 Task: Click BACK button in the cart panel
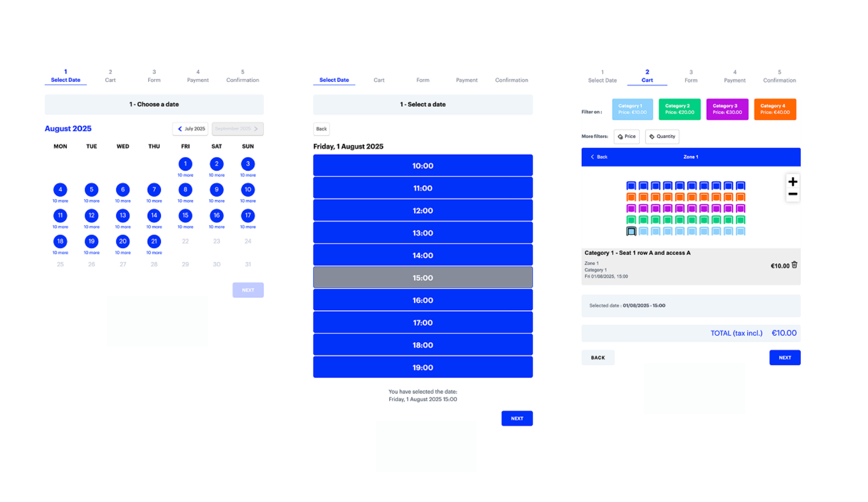pyautogui.click(x=598, y=358)
